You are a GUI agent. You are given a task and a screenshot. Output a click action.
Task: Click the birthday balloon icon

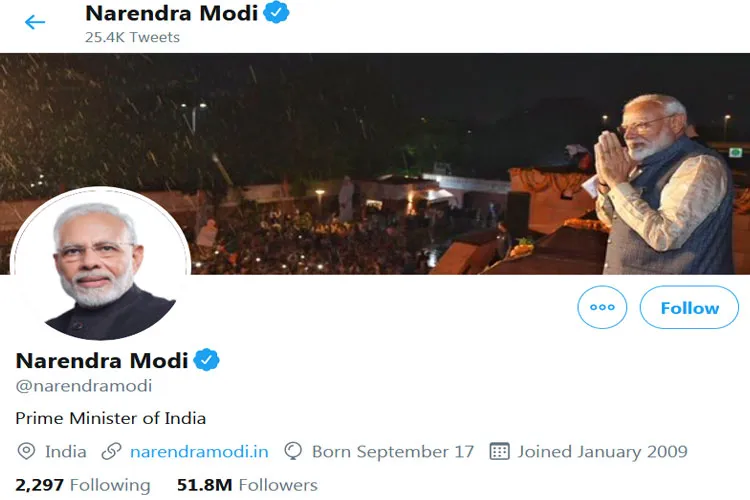point(293,451)
